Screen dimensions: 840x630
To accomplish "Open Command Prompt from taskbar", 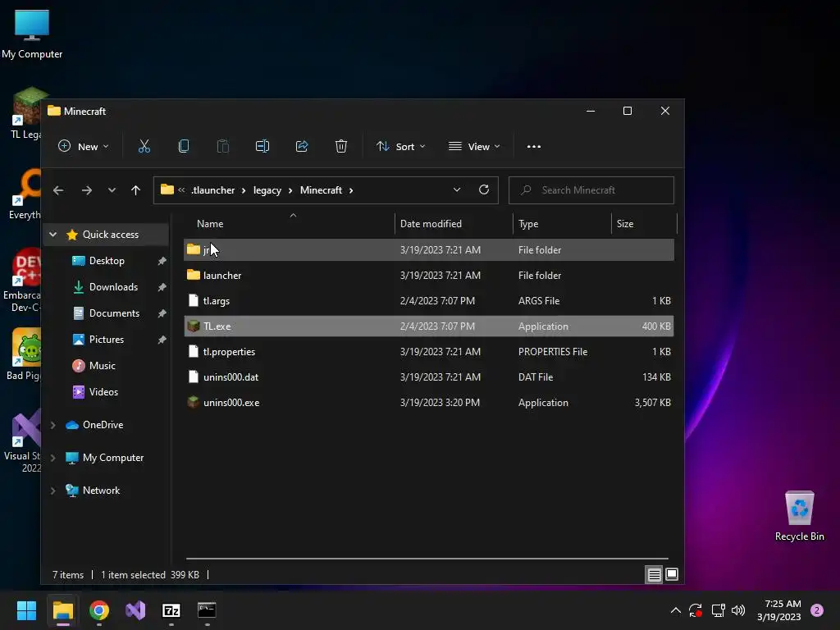I will 207,610.
